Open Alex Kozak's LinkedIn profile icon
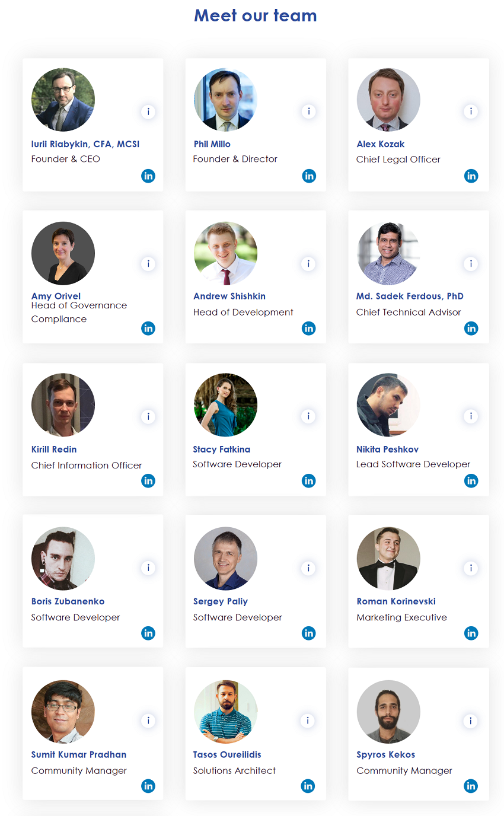Viewport: 504px width, 816px height. click(471, 176)
